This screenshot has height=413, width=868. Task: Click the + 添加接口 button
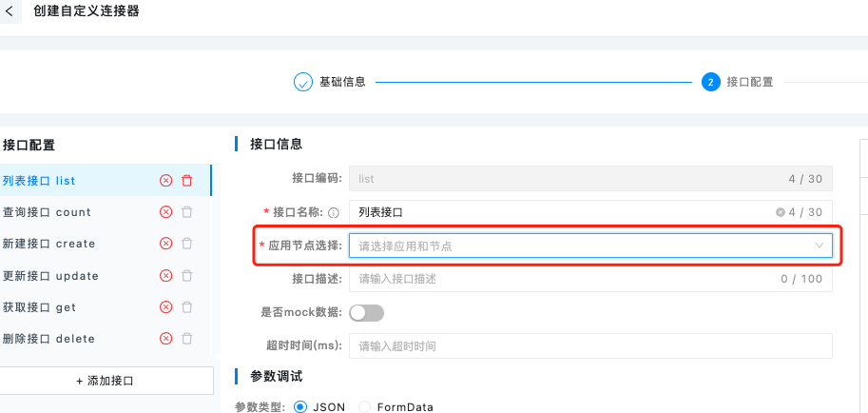106,381
